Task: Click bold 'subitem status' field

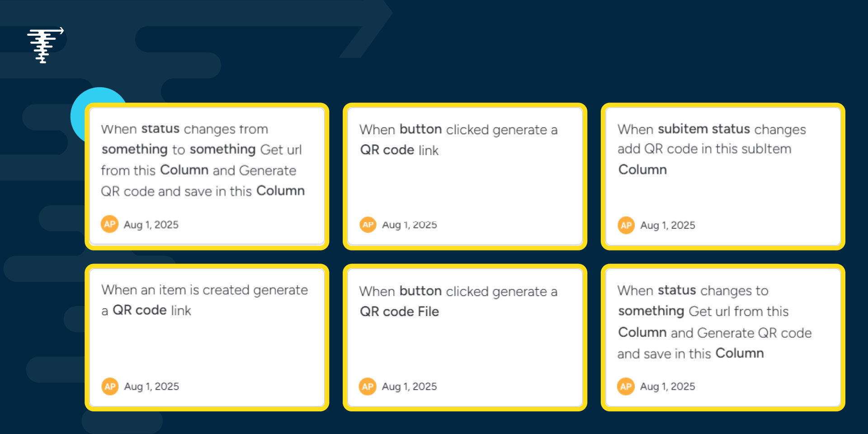Action: pyautogui.click(x=704, y=129)
